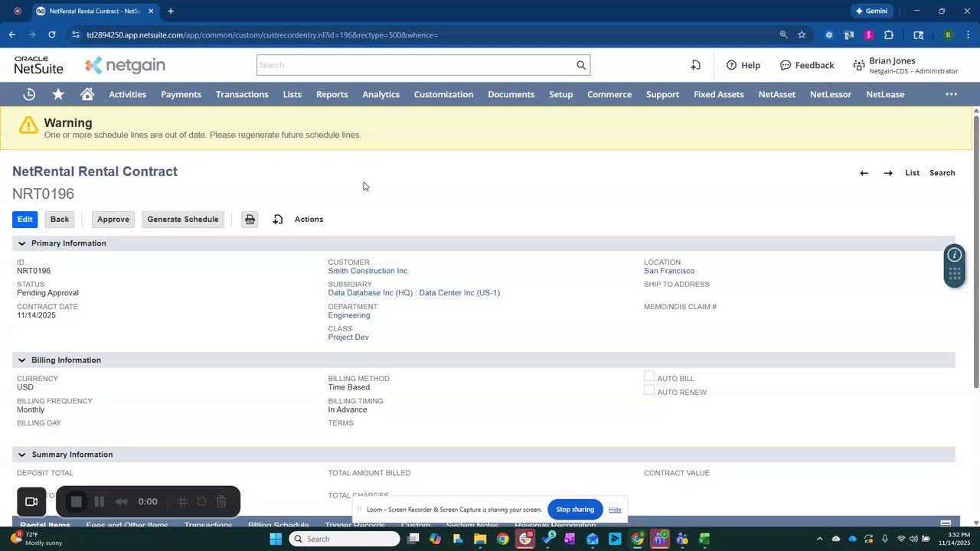Click the Loom camera icon
Screen dimensions: 980x551
pyautogui.click(x=31, y=502)
